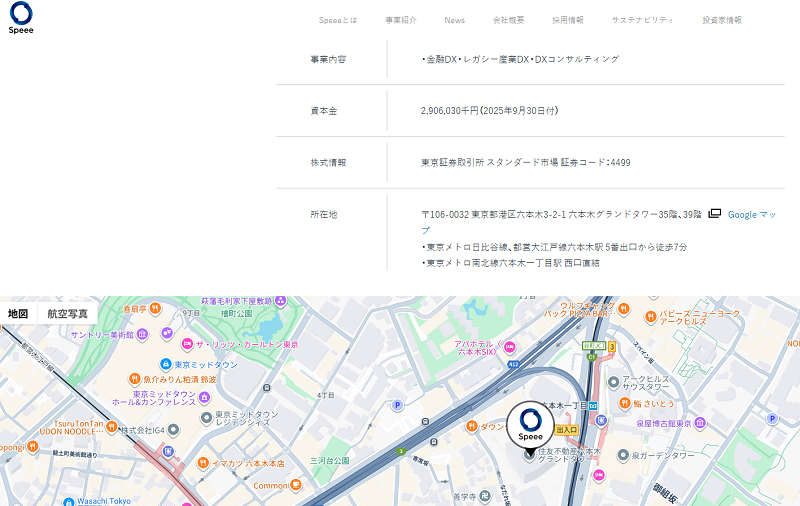Open the 会社概要 menu item
Image resolution: width=800 pixels, height=506 pixels.
pyautogui.click(x=509, y=20)
